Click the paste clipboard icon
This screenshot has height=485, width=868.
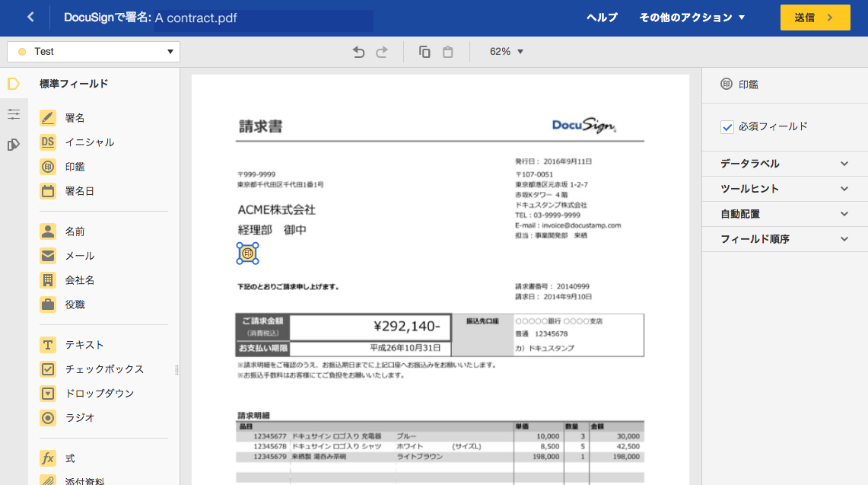click(x=448, y=52)
